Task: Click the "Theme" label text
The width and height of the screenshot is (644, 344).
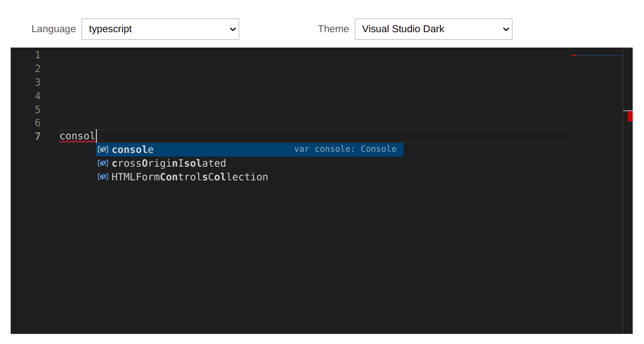Action: 333,29
